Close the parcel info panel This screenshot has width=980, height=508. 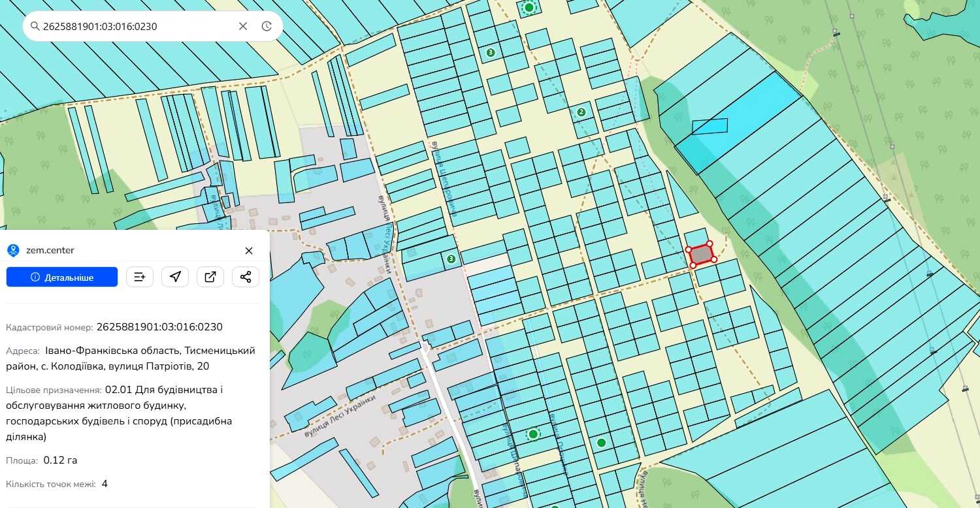pyautogui.click(x=249, y=251)
